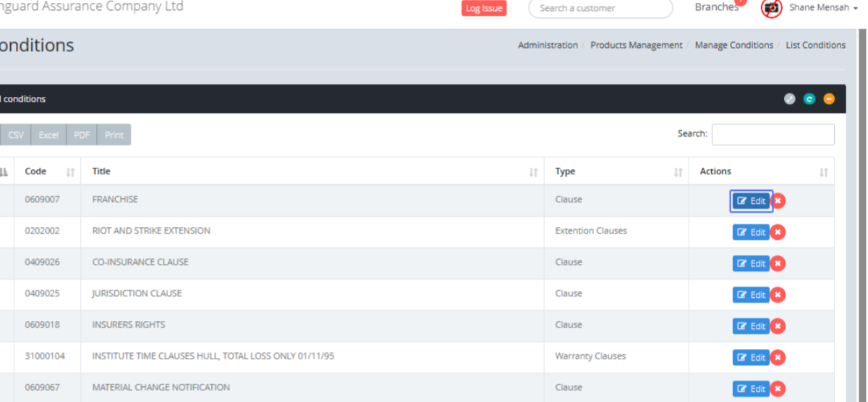This screenshot has width=868, height=402.
Task: Export table as Excel
Action: (x=48, y=135)
